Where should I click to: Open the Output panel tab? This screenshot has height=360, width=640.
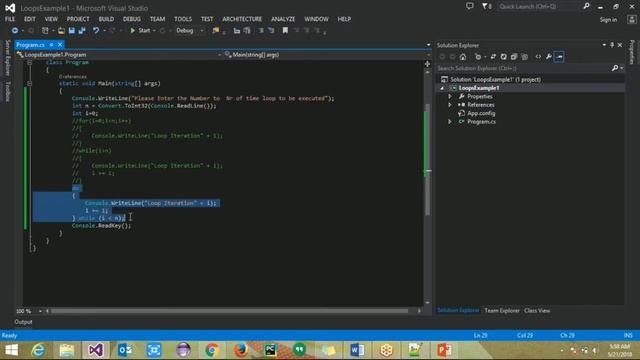pyautogui.click(x=23, y=322)
